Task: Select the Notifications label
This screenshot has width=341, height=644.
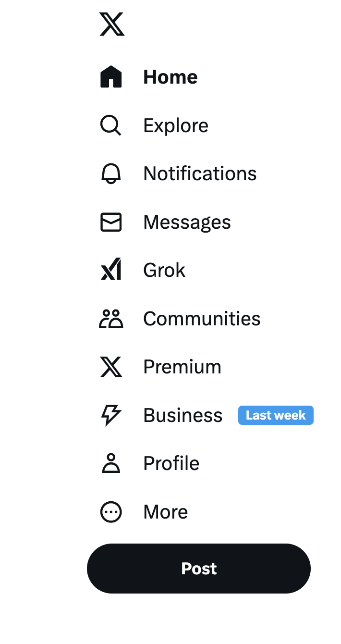Action: point(200,173)
